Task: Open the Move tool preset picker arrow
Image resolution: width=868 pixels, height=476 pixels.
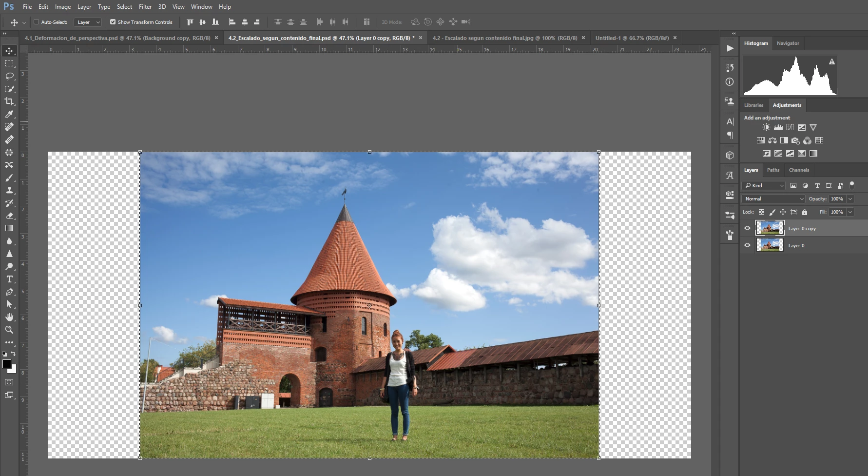Action: pos(24,22)
